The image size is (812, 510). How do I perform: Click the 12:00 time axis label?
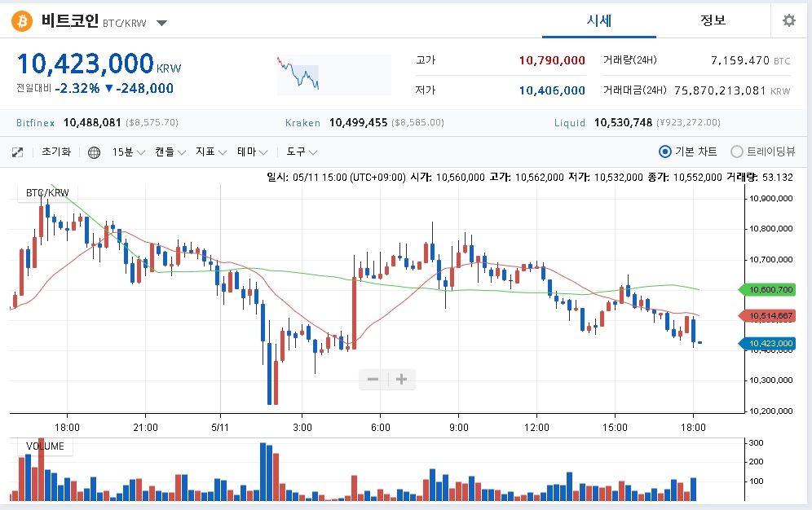[x=536, y=427]
